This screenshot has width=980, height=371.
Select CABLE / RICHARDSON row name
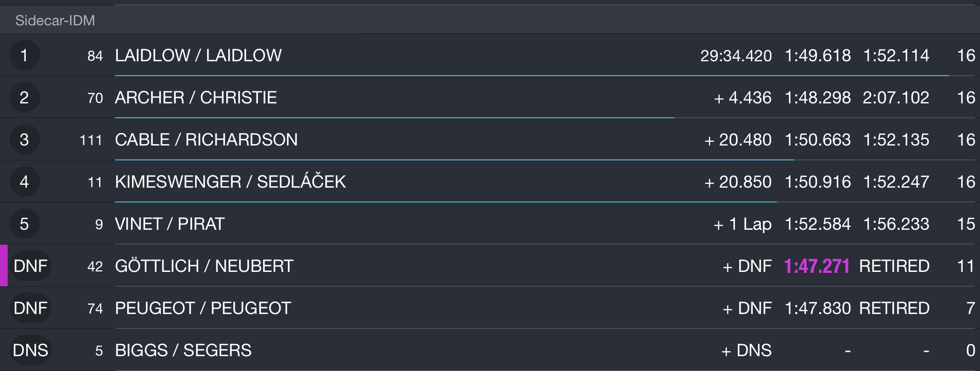(206, 140)
